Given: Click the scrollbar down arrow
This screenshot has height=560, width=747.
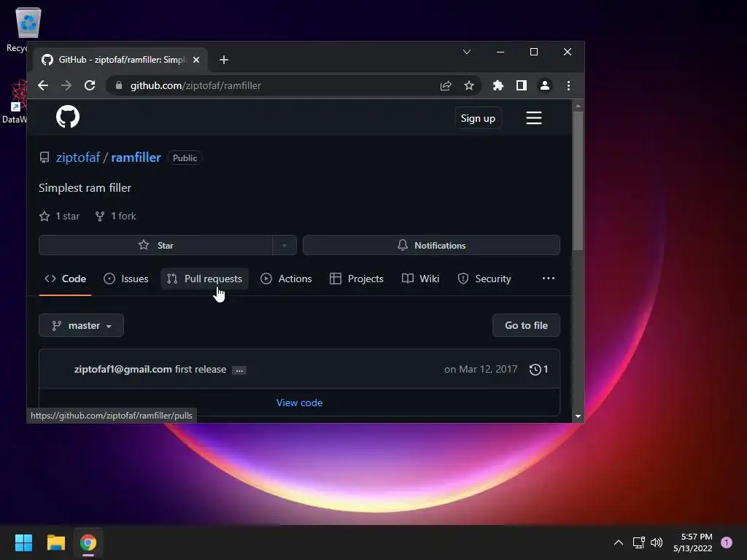Looking at the screenshot, I should coord(578,416).
